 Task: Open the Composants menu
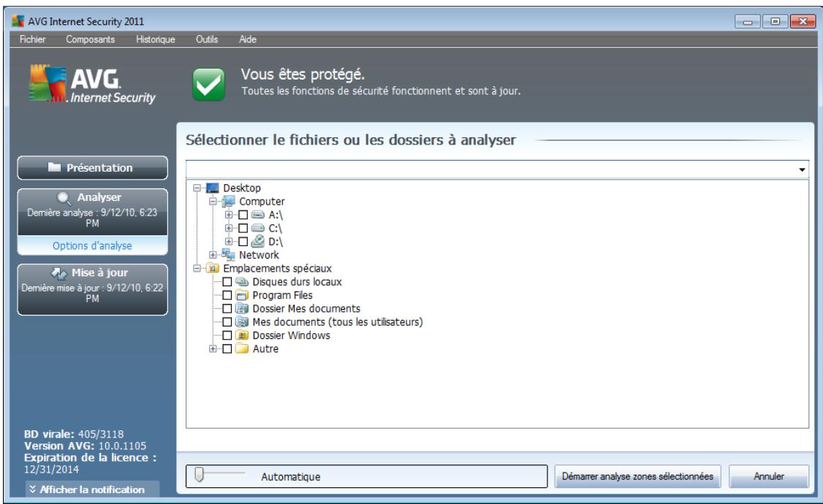pos(91,39)
